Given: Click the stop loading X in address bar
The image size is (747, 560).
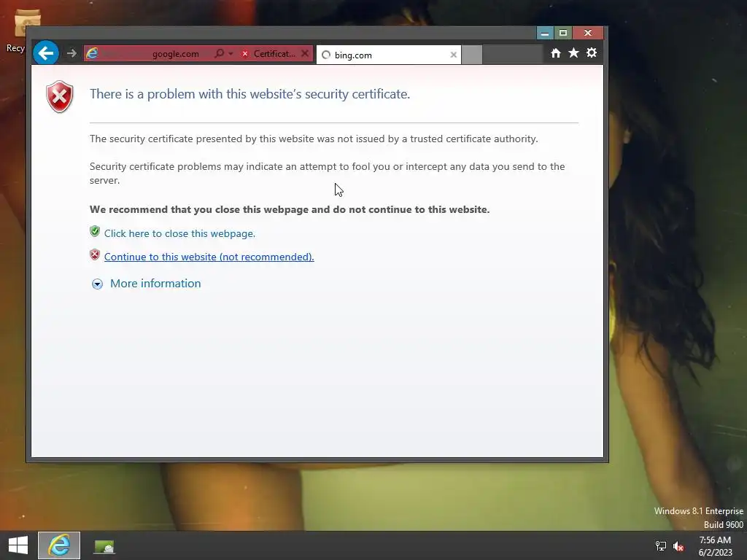Looking at the screenshot, I should [306, 53].
